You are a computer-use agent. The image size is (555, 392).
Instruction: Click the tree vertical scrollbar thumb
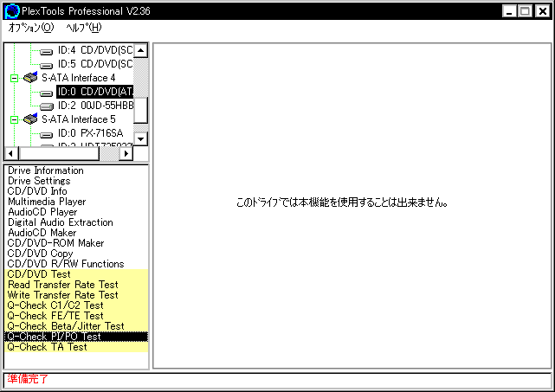(141, 111)
